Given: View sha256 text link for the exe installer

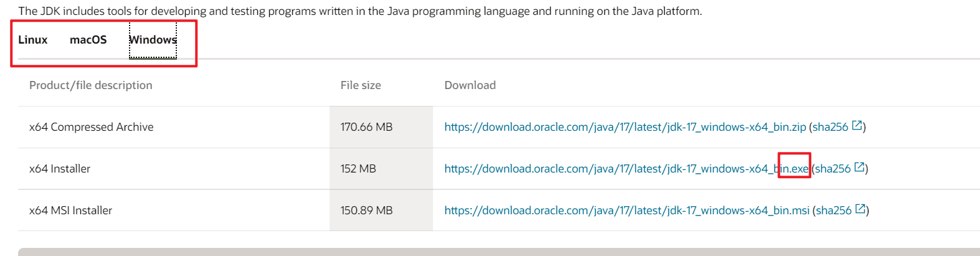Looking at the screenshot, I should click(832, 169).
